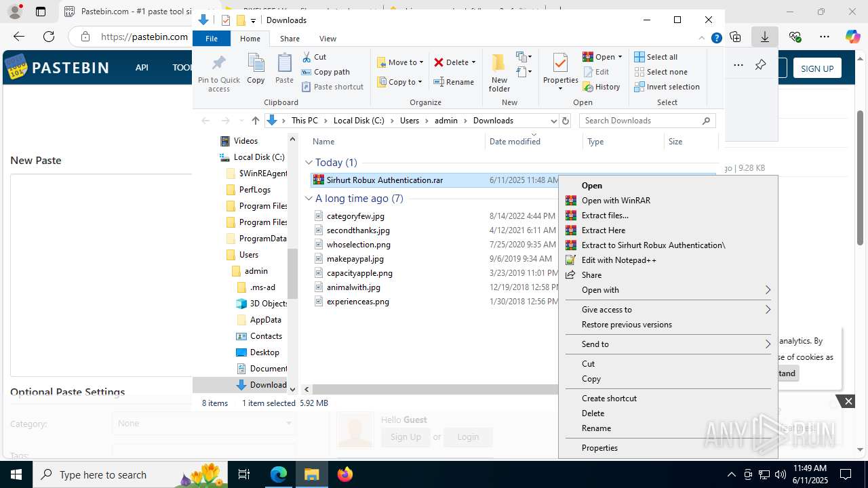Click Paste shortcut in ribbon
This screenshot has height=488, width=868.
point(332,87)
